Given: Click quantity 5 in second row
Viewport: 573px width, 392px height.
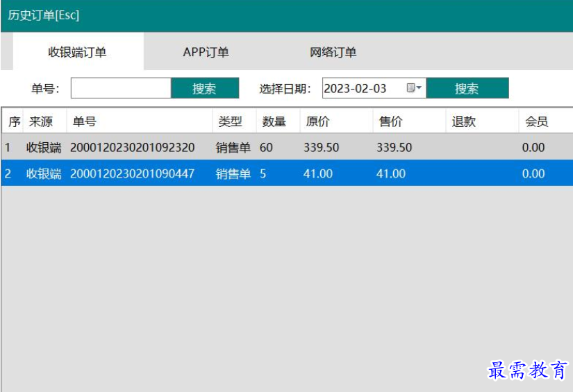Looking at the screenshot, I should pyautogui.click(x=263, y=173).
